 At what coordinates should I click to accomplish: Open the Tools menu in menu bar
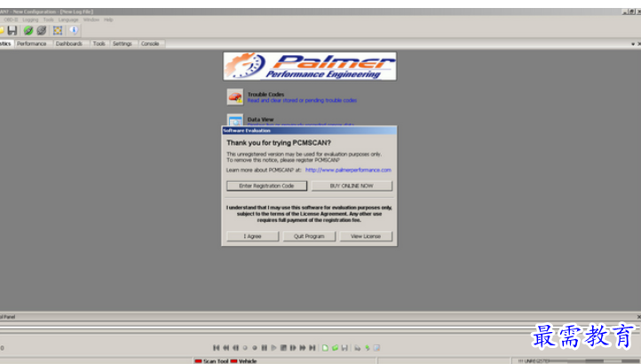point(48,20)
